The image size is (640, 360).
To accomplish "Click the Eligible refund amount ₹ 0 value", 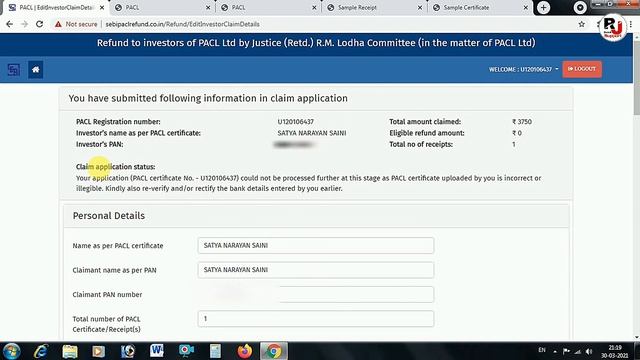I will (517, 133).
